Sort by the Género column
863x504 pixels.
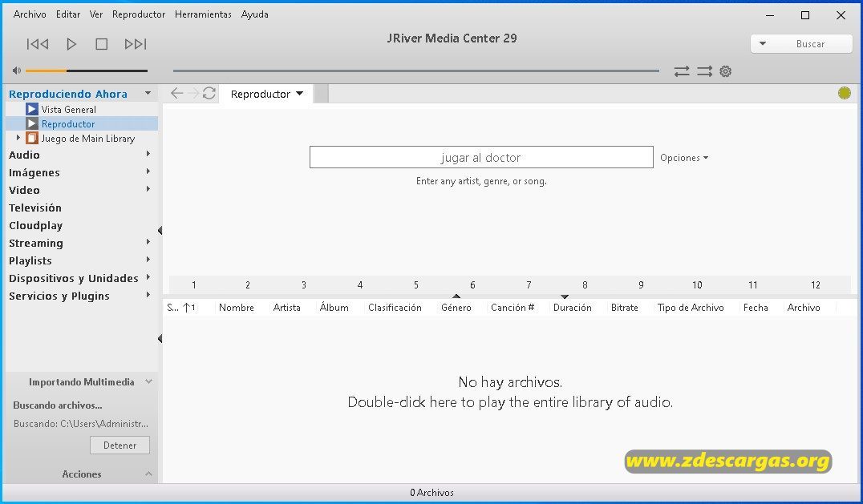456,308
